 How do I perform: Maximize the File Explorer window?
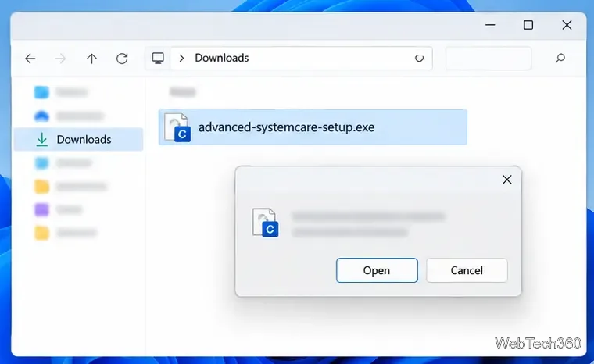tap(528, 25)
